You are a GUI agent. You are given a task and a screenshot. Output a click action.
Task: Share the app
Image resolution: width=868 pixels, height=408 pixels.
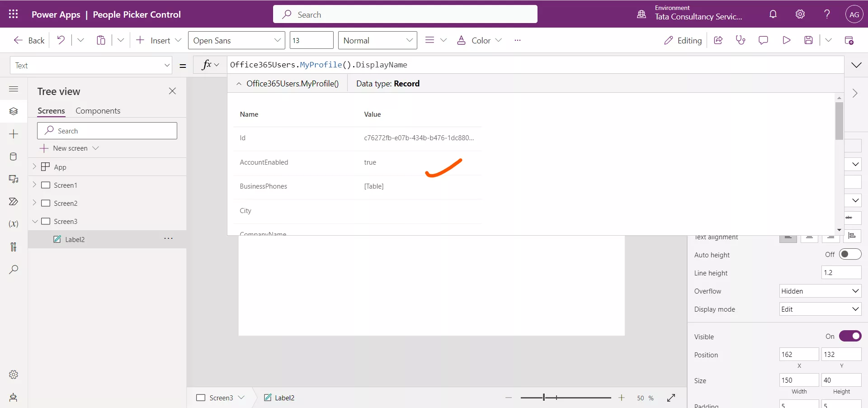718,40
